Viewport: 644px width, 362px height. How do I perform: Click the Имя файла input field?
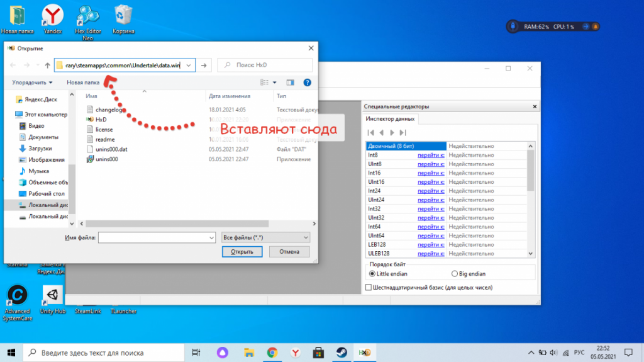click(x=153, y=237)
